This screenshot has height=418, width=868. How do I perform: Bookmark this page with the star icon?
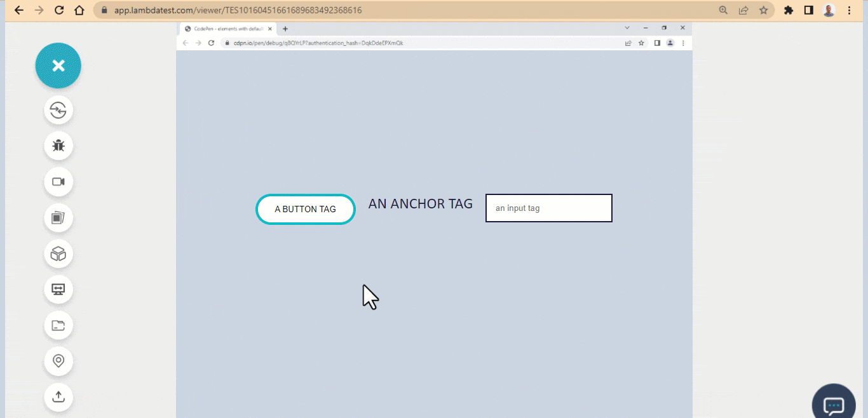tap(764, 10)
